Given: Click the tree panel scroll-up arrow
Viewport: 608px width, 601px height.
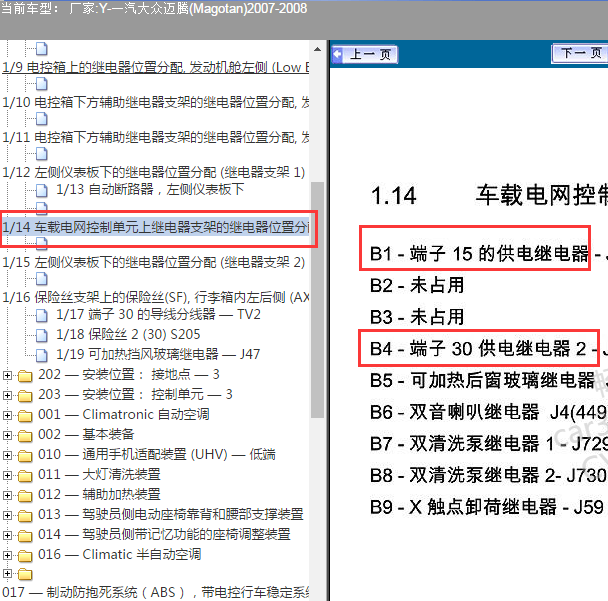Looking at the screenshot, I should pos(318,49).
